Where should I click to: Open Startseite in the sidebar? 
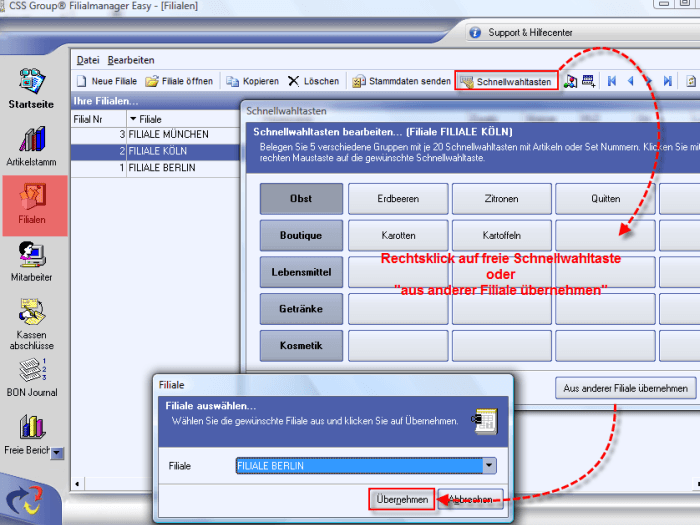point(31,89)
